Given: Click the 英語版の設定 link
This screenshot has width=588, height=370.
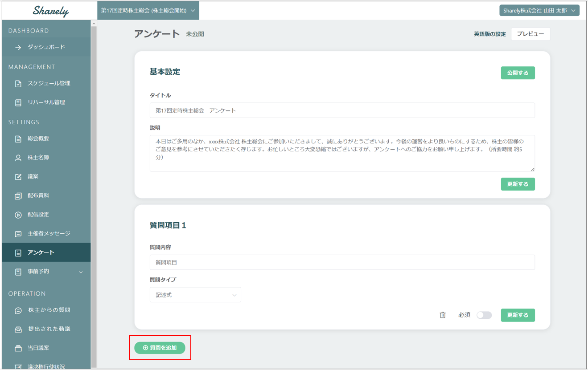Looking at the screenshot, I should [x=489, y=34].
